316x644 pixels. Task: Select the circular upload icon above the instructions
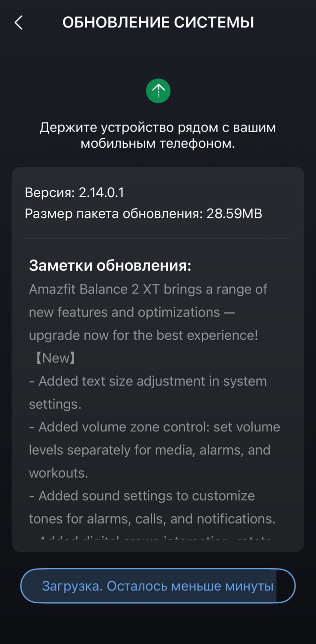(x=158, y=91)
